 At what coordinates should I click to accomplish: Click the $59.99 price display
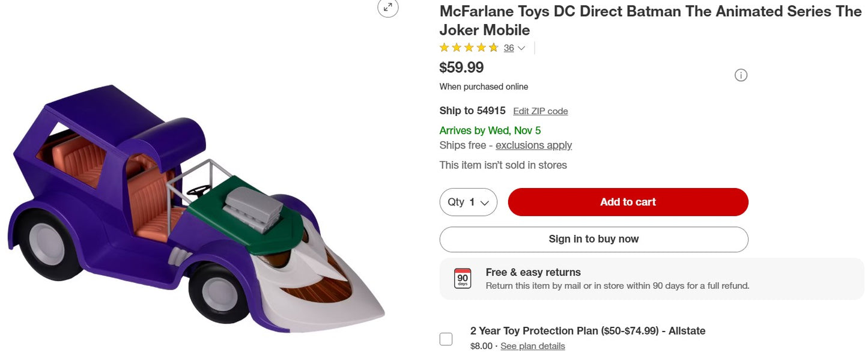461,67
